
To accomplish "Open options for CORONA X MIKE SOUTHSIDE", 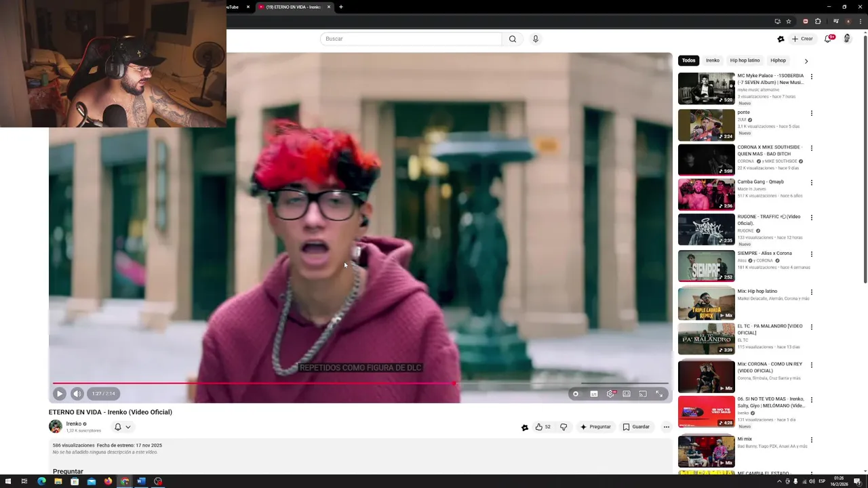I will (x=812, y=148).
